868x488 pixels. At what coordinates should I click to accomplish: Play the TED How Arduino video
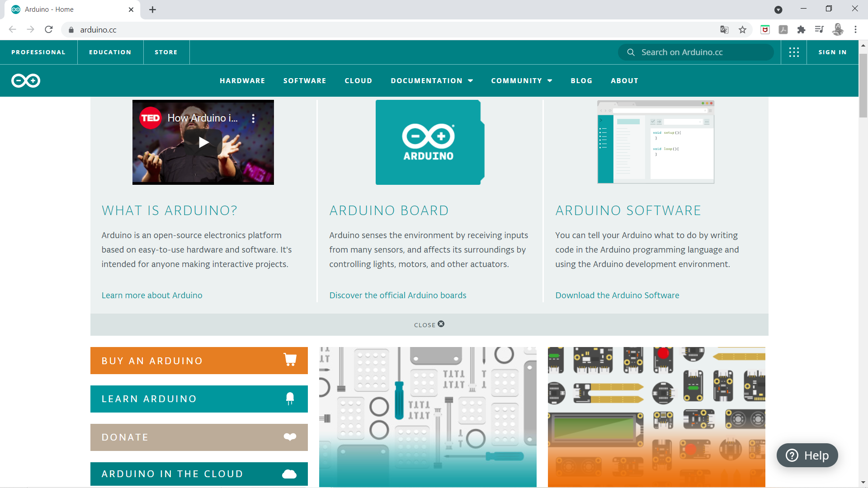point(203,142)
